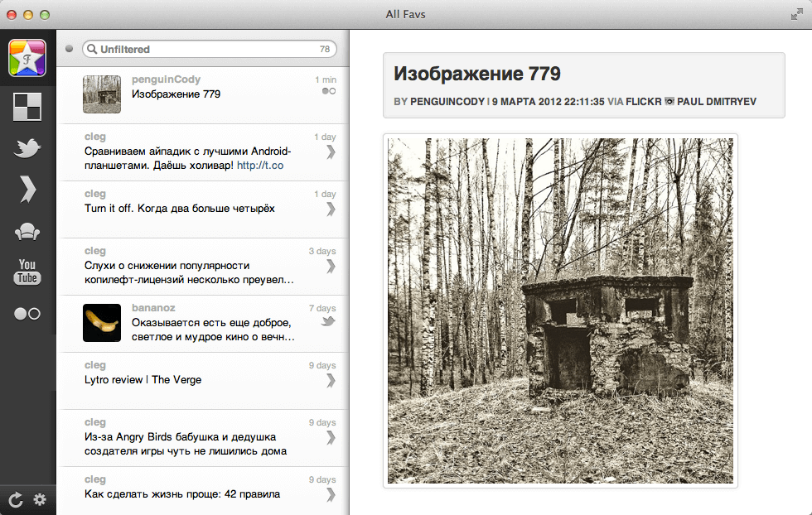Click the Unfiltered search field
812x515 pixels.
(209, 49)
